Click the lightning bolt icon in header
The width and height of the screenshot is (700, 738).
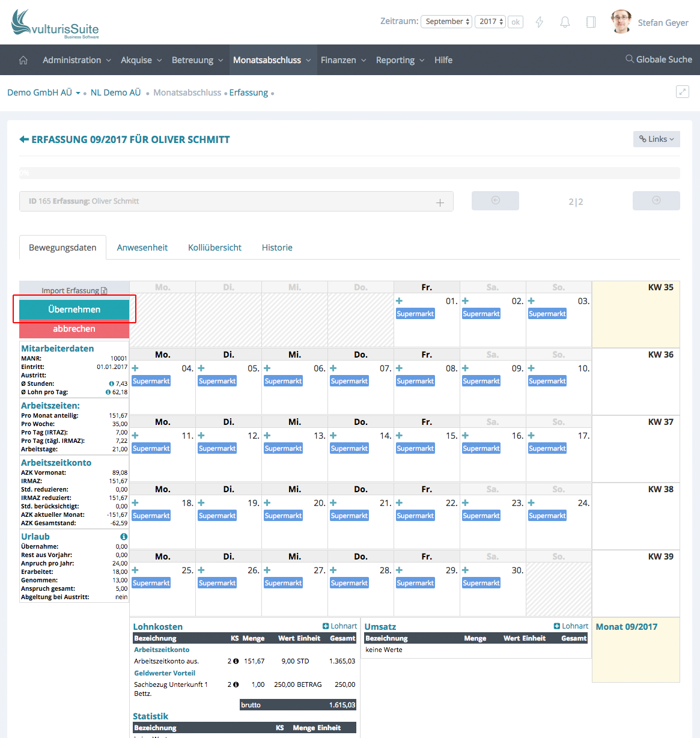pos(539,22)
